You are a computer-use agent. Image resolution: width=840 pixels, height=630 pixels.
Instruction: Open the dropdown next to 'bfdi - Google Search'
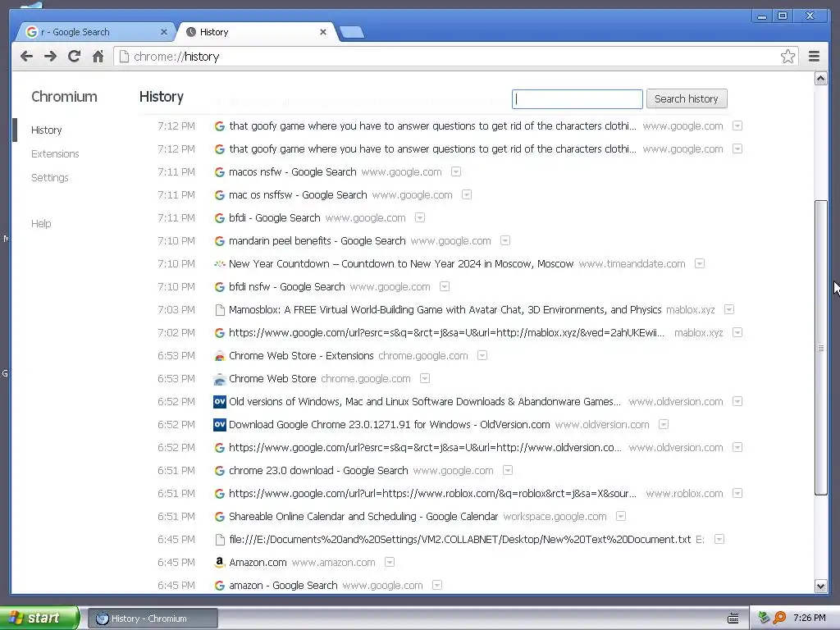420,218
